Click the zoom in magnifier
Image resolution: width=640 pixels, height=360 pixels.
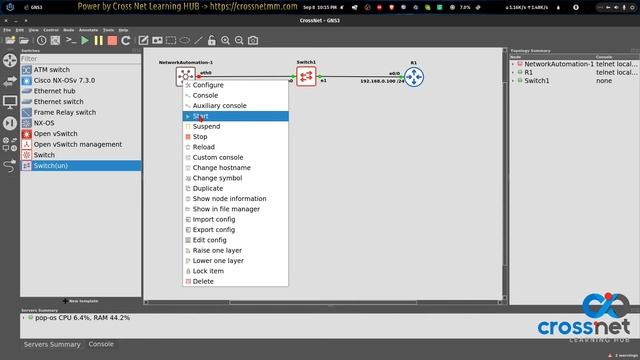coord(225,40)
